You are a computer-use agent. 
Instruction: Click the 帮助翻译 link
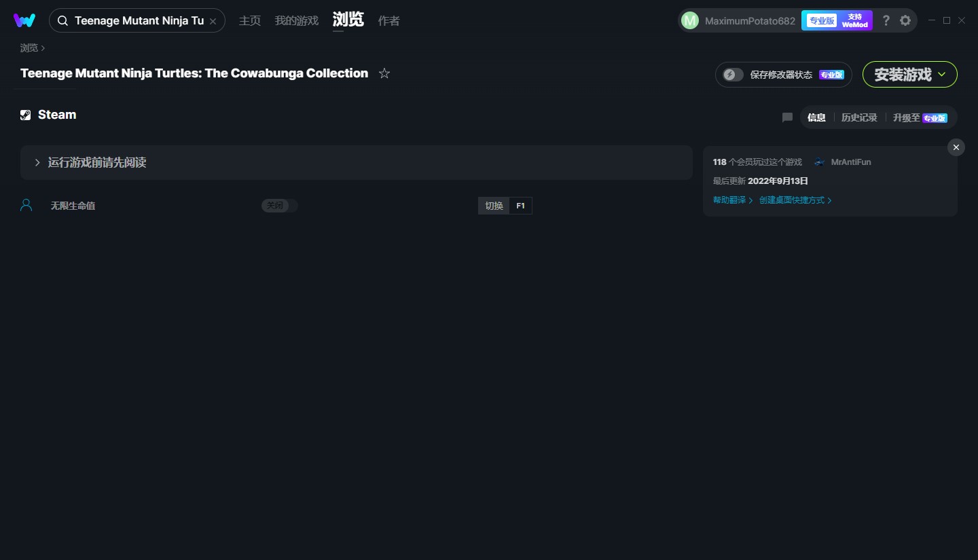[x=733, y=200]
